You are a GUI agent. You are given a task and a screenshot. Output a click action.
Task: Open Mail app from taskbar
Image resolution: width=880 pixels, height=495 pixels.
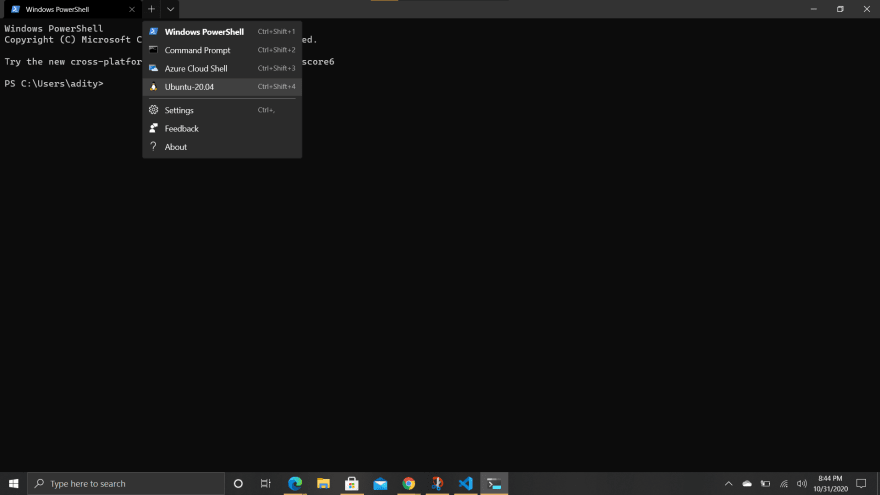[x=380, y=483]
